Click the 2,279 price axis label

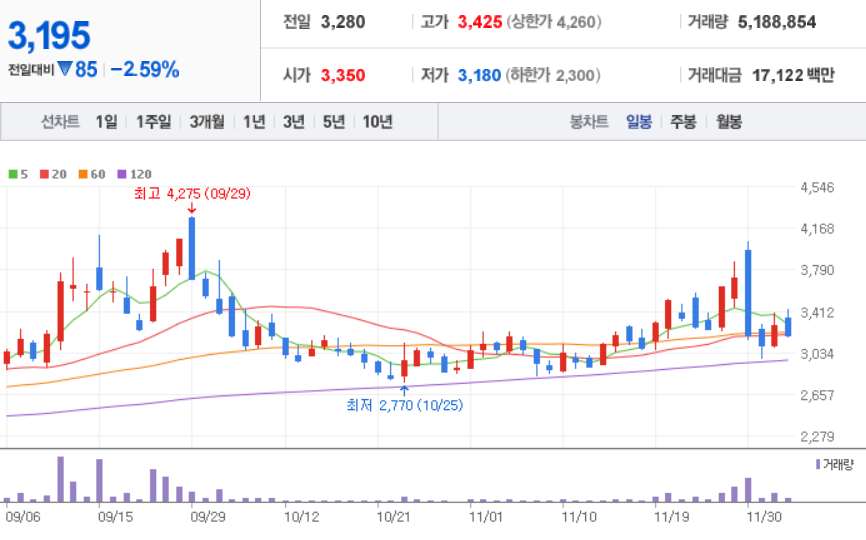point(817,437)
